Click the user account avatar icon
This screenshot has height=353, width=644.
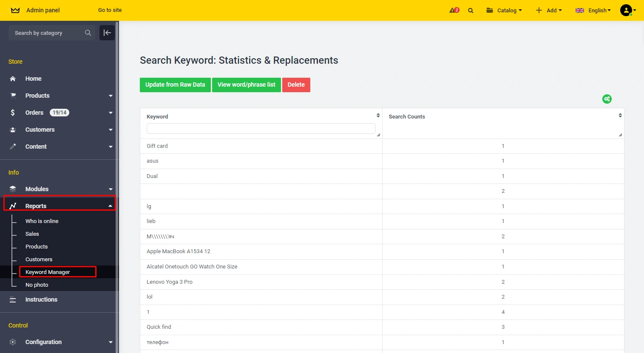pyautogui.click(x=626, y=10)
